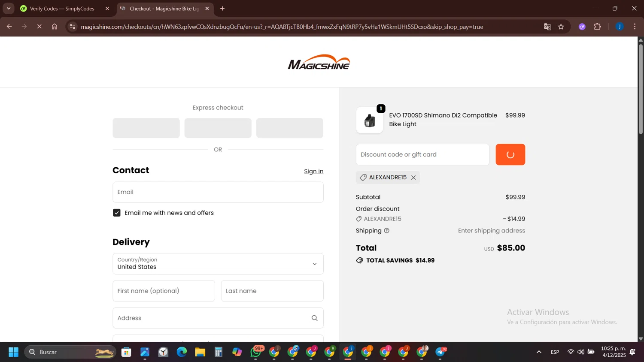Open the browser home page
The width and height of the screenshot is (644, 362).
55,27
